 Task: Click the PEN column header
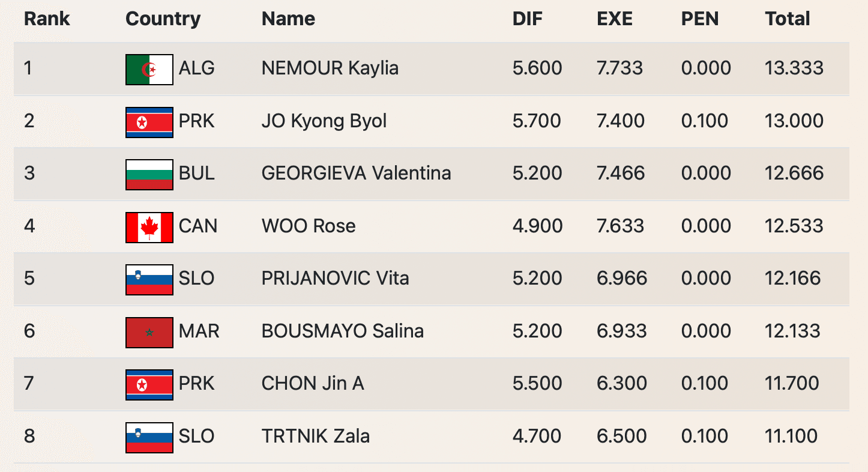coord(699,19)
